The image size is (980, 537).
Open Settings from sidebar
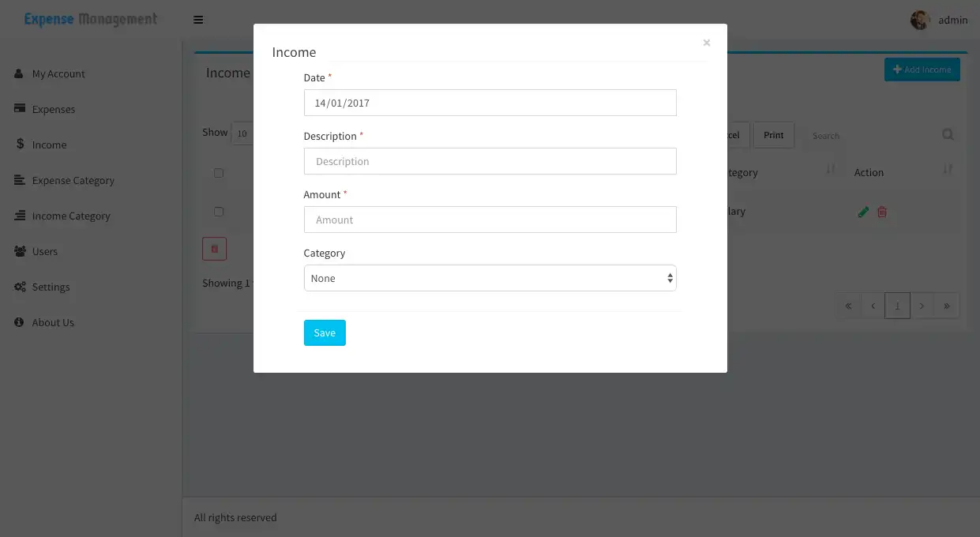tap(51, 287)
